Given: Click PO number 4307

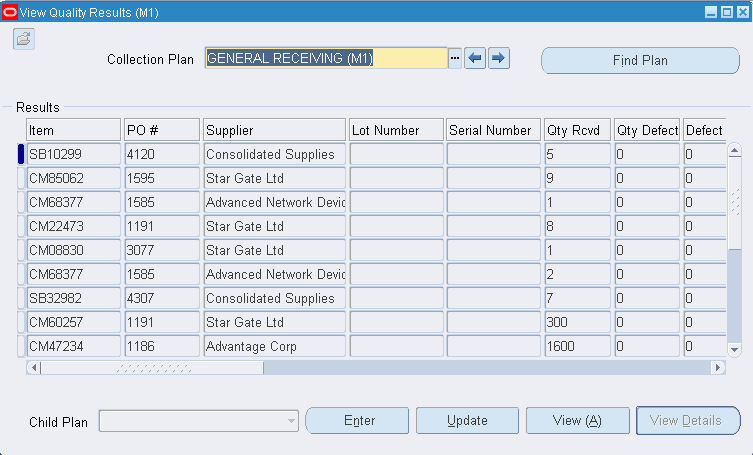Looking at the screenshot, I should point(162,298).
